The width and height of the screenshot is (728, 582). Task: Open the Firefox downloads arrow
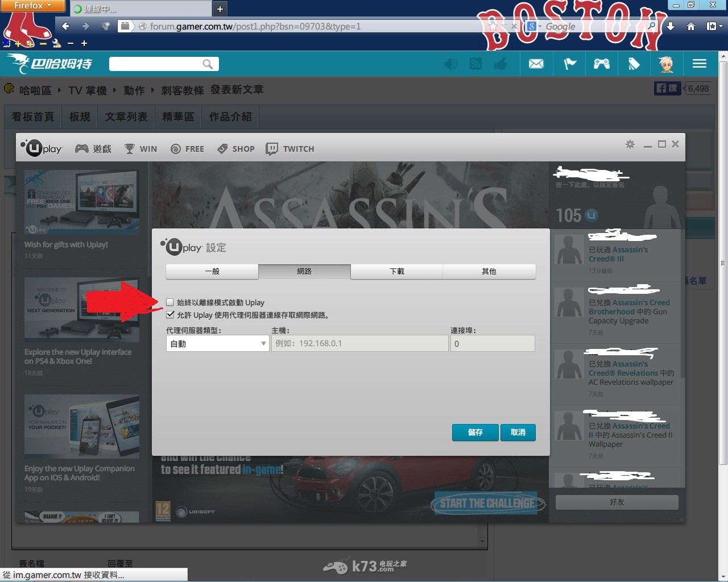(x=671, y=26)
